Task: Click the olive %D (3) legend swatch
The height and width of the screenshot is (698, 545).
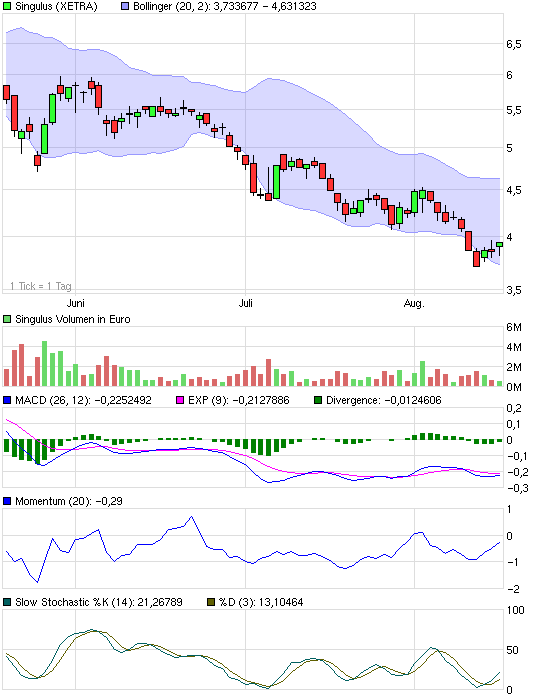Action: [x=211, y=602]
